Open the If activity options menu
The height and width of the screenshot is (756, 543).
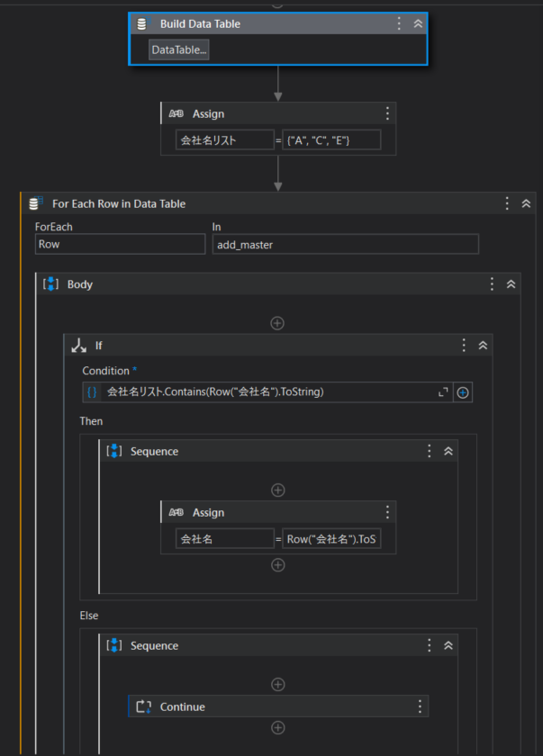pyautogui.click(x=464, y=346)
